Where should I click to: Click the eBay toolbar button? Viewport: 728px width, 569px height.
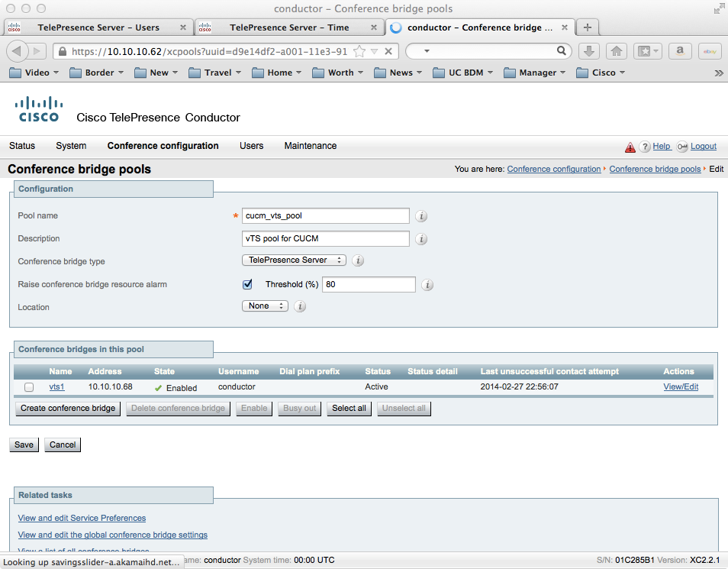point(710,51)
